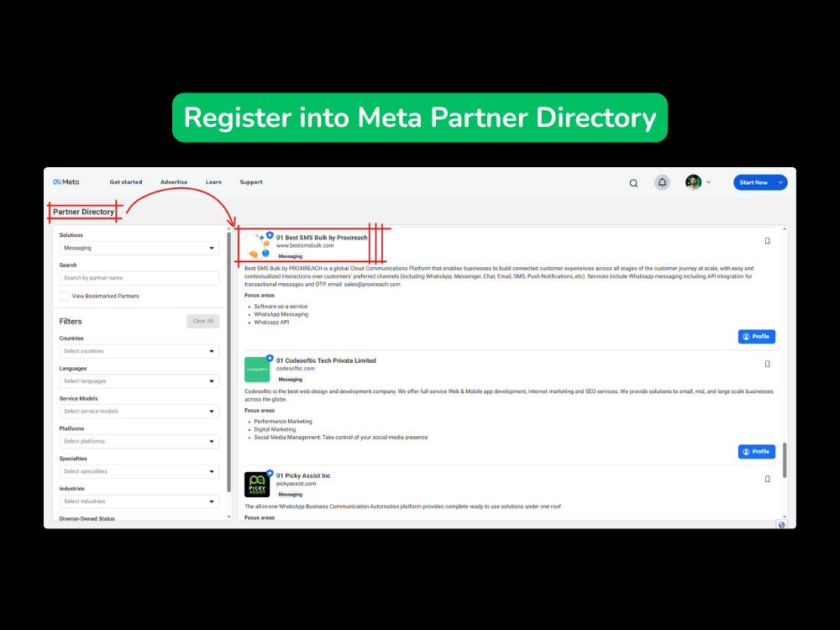Click the 'Whatsapp API' focus area text
Screen dimensions: 840x630
click(271, 323)
